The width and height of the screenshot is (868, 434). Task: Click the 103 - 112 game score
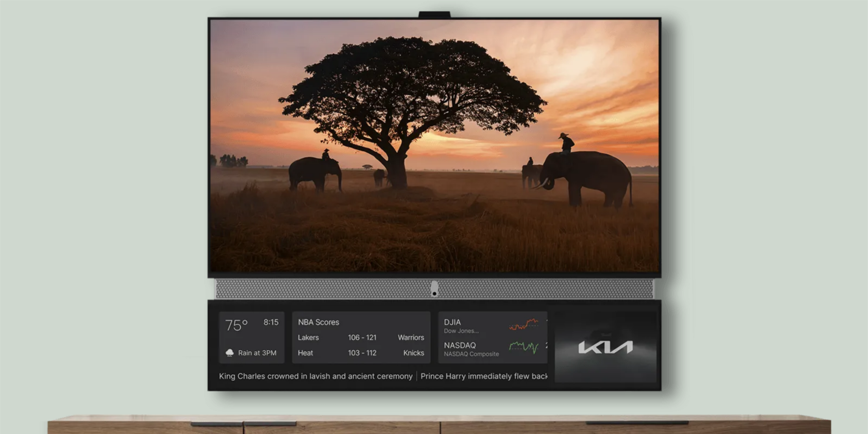tap(362, 353)
